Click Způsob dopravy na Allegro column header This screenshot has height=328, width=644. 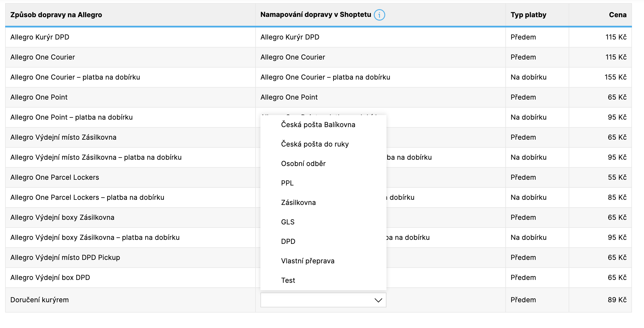pos(56,15)
